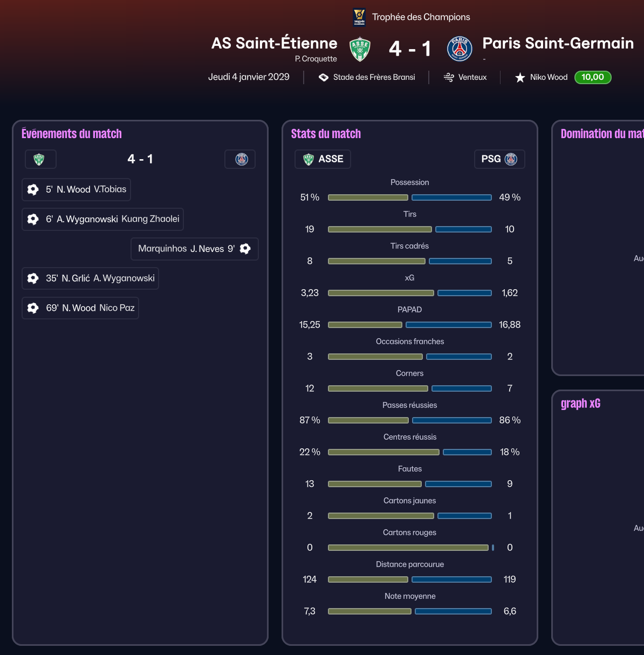Click the AS Saint-Étienne crest in header
644x655 pixels.
[360, 49]
